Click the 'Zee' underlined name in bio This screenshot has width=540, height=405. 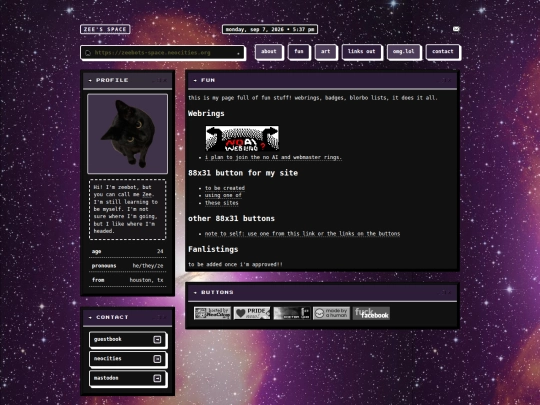(147, 195)
